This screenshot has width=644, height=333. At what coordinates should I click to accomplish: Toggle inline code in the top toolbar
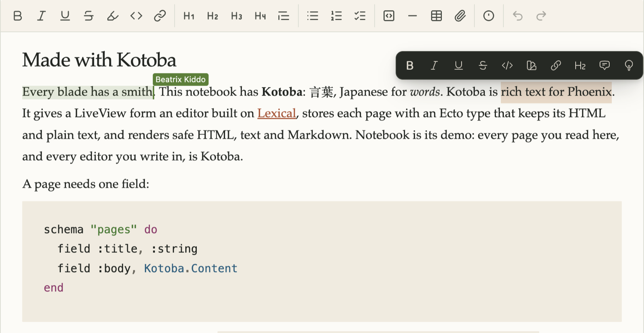(136, 16)
